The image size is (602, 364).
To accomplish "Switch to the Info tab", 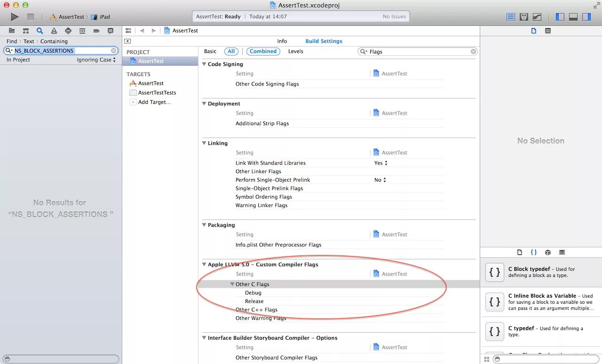I will click(282, 41).
